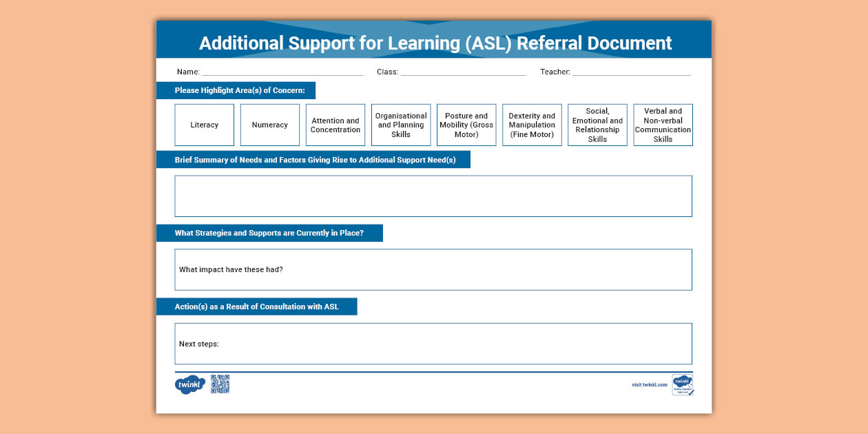
Task: Select Verbal and Non-verbal Communication Skills
Action: click(662, 125)
